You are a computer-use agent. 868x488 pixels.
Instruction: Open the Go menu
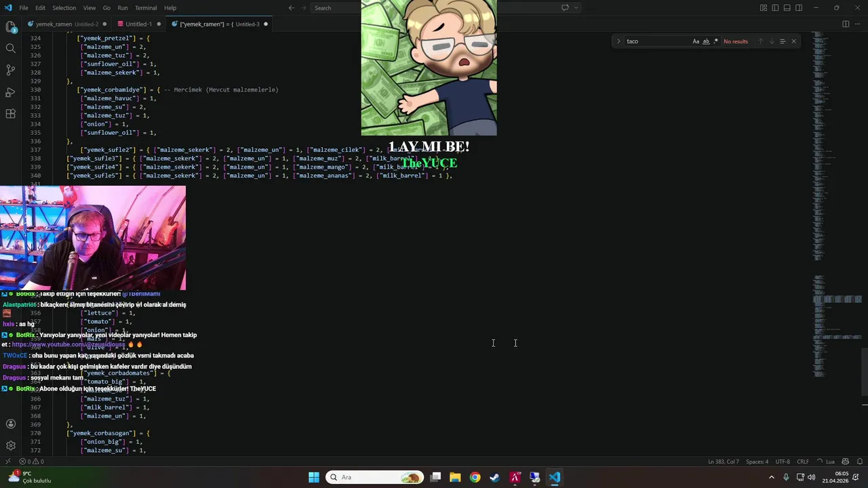coord(106,8)
